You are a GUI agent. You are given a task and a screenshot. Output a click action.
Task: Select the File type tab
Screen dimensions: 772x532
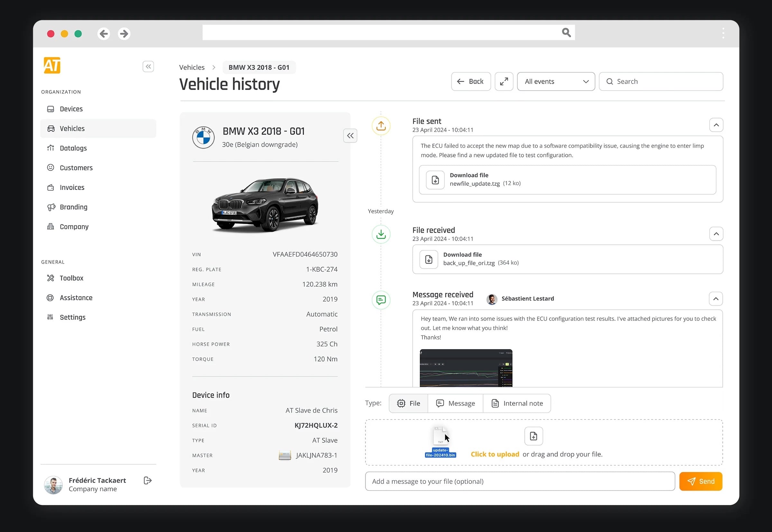pyautogui.click(x=409, y=403)
